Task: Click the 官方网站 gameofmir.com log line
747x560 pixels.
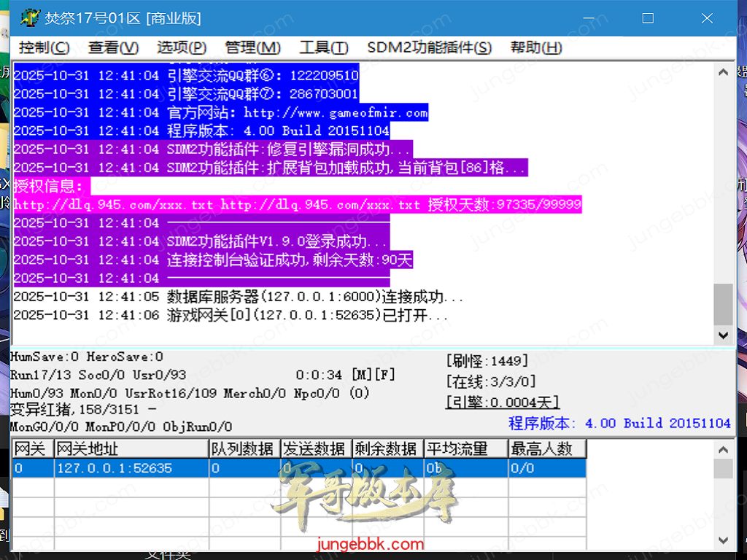Action: 220,112
